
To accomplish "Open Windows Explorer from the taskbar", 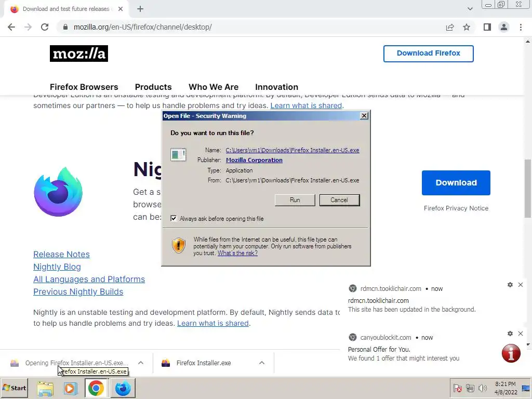I will 45,388.
